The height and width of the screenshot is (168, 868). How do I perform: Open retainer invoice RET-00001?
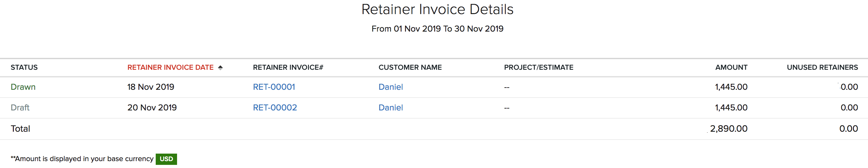274,87
